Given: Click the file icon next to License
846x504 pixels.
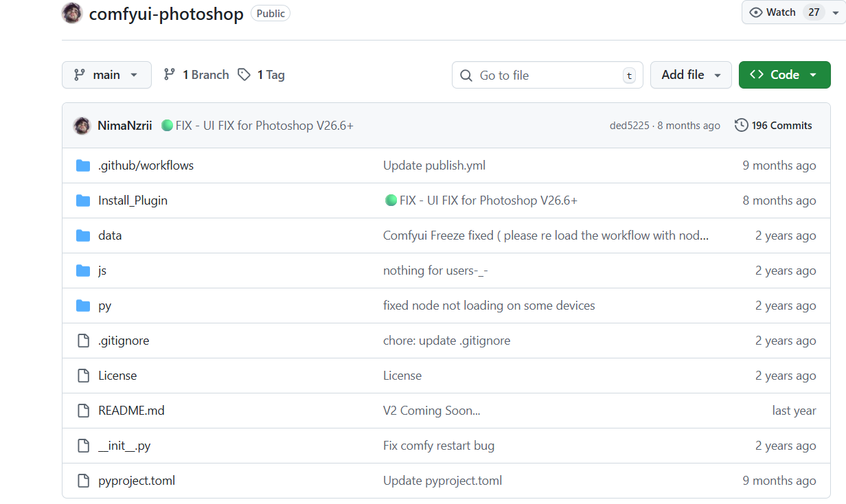Looking at the screenshot, I should (83, 376).
